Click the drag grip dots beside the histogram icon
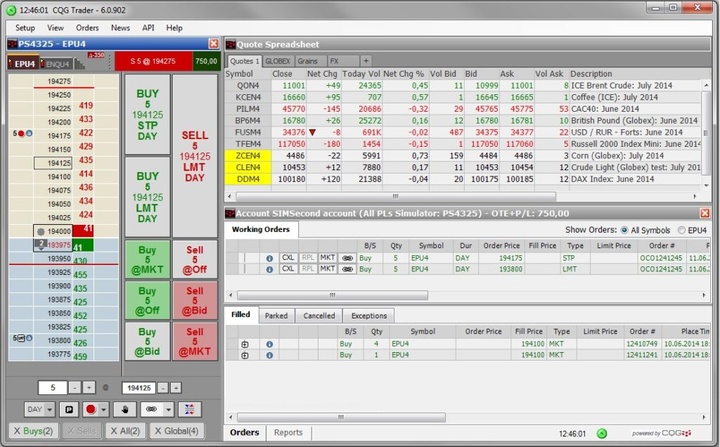Viewport: 720px width, 447px height. pyautogui.click(x=110, y=64)
